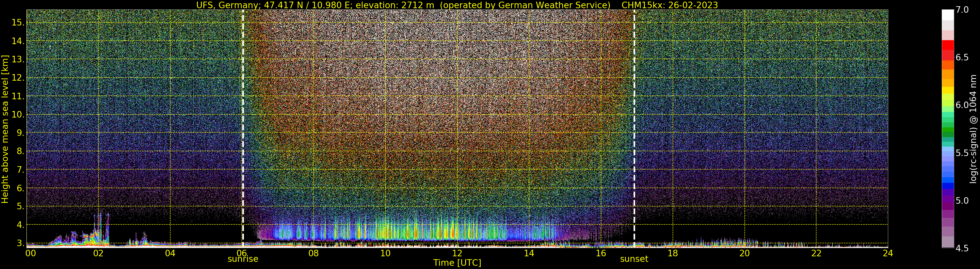This screenshot has width=980, height=269.
Task: Click the time axis tick label '10'
Action: click(385, 253)
